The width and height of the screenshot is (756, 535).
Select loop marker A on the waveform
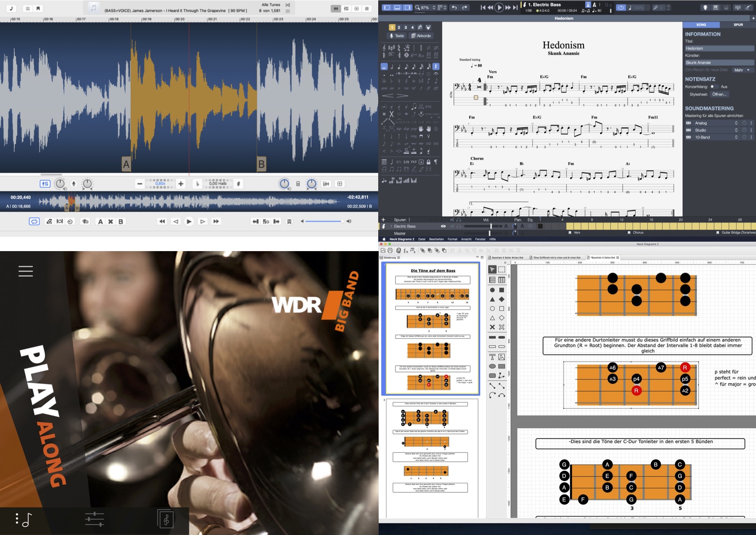126,164
